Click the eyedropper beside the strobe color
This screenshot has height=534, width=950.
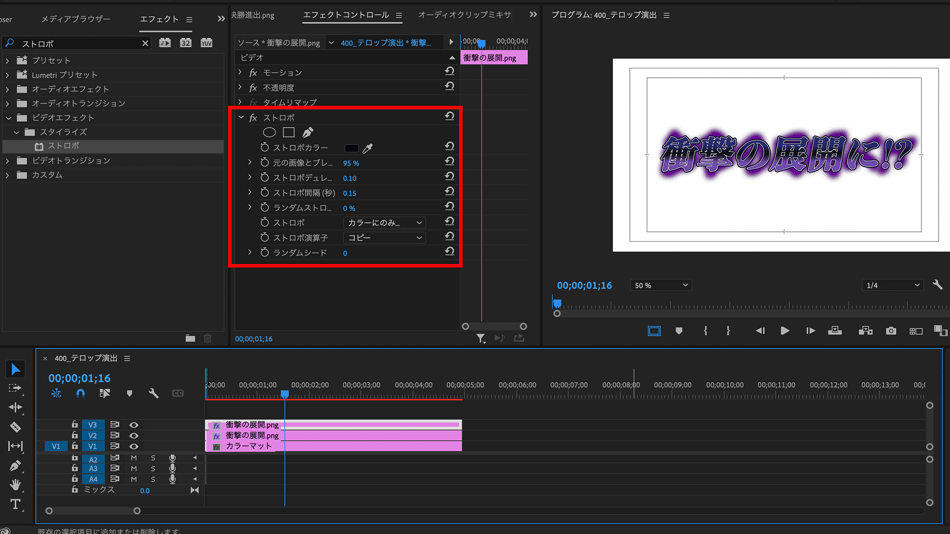click(368, 148)
